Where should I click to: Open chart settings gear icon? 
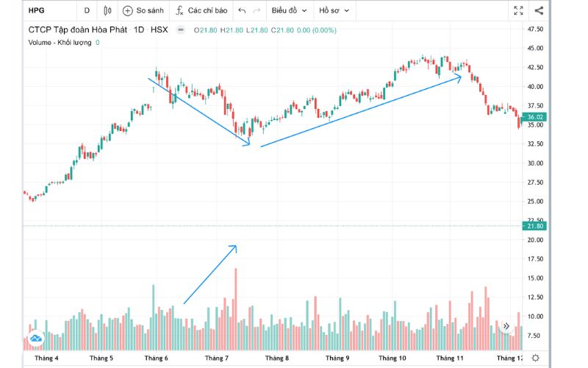[545, 358]
